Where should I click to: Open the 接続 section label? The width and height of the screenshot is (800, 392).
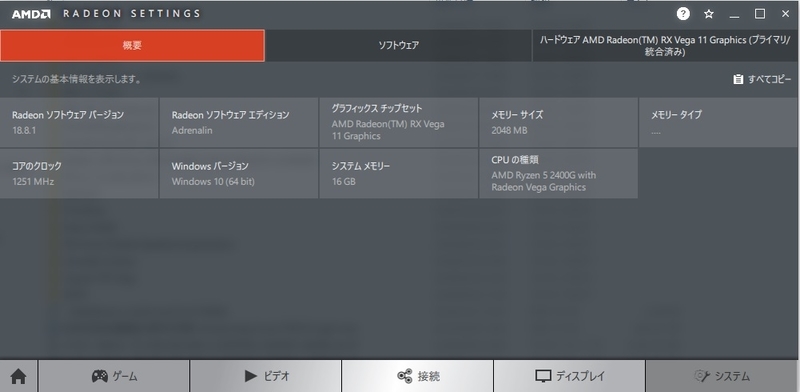pos(429,376)
